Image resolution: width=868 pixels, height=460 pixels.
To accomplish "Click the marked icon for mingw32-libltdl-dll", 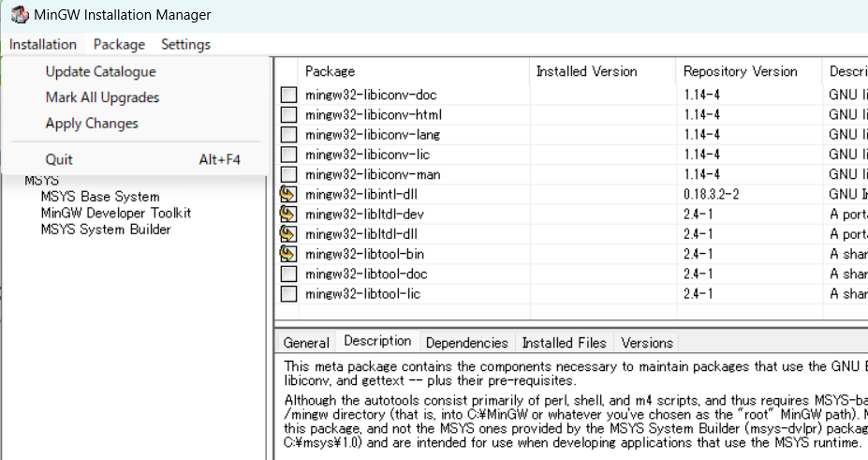I will tap(288, 234).
